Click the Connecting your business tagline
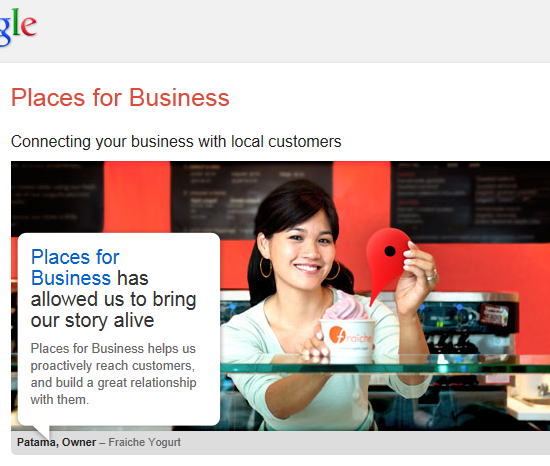Viewport: 550px width, 466px height. pyautogui.click(x=176, y=142)
